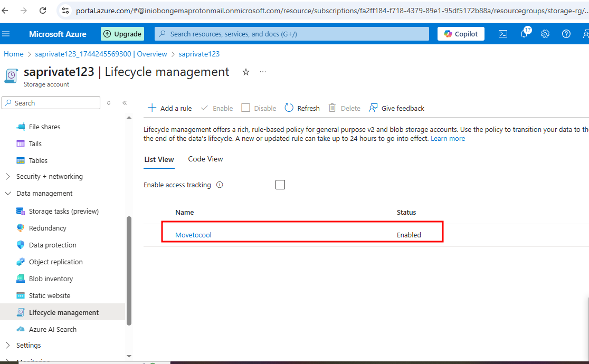Image resolution: width=589 pixels, height=364 pixels.
Task: Open Redundancy in the sidebar
Action: coord(47,228)
